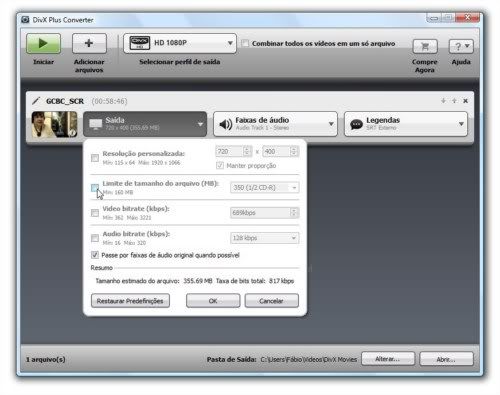The width and height of the screenshot is (500, 395).
Task: Remove GCBC_SCR from the list
Action: pos(465,101)
